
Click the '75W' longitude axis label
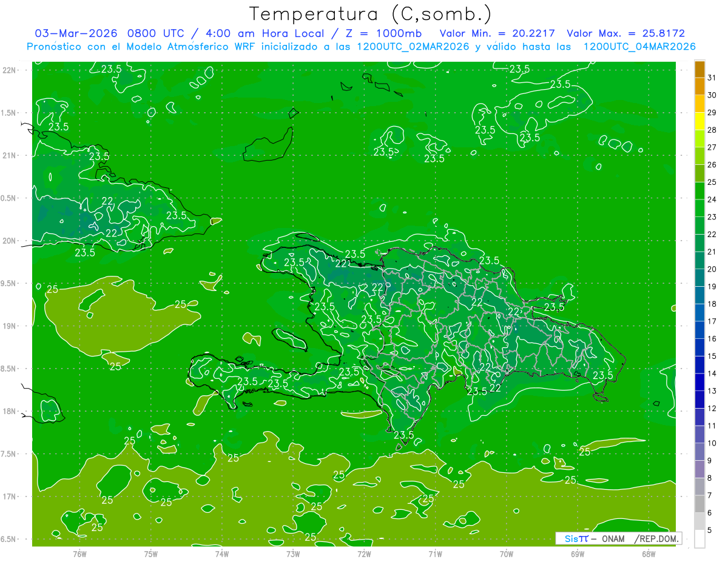pyautogui.click(x=151, y=554)
